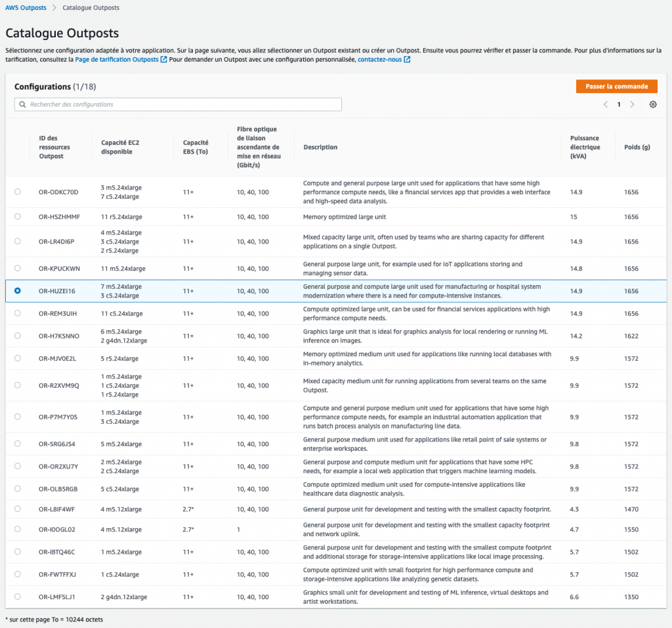Click the cell '11 m5.24xlarge'

click(123, 269)
